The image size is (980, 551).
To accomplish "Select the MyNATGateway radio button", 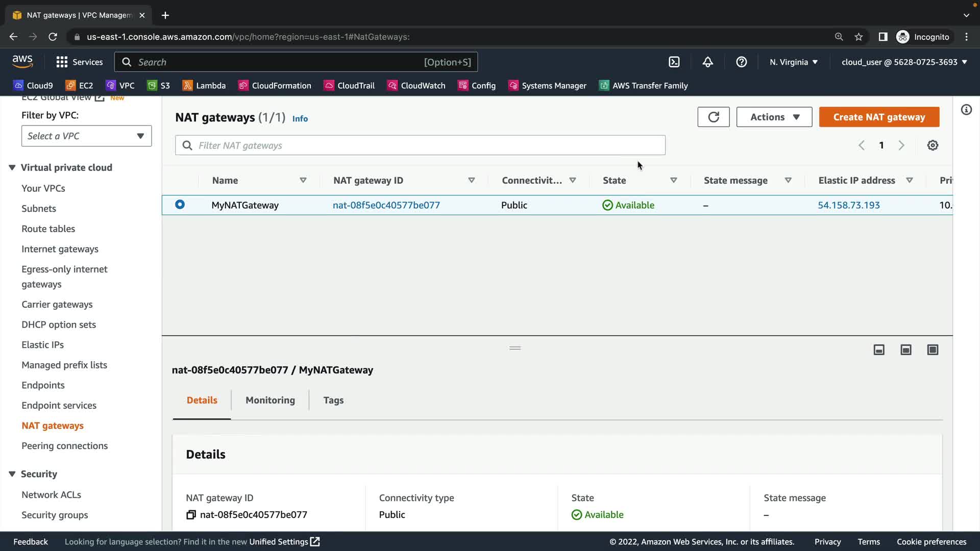I will (x=180, y=205).
